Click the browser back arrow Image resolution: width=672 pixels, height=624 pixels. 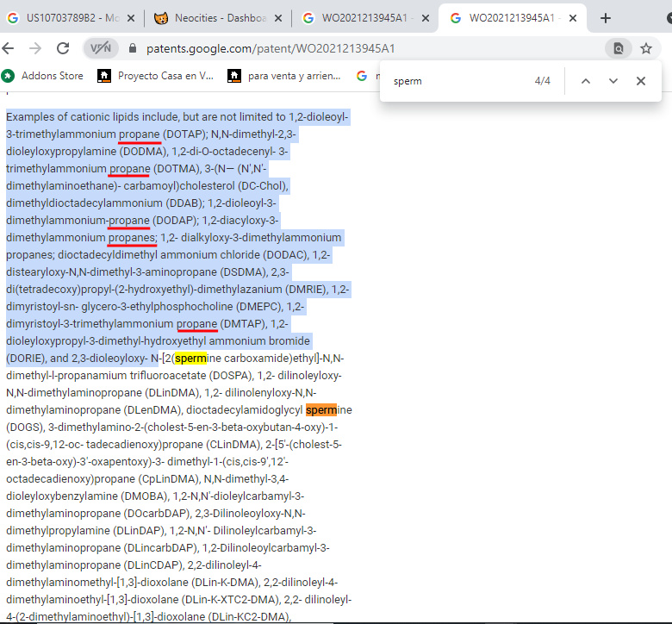(x=9, y=48)
